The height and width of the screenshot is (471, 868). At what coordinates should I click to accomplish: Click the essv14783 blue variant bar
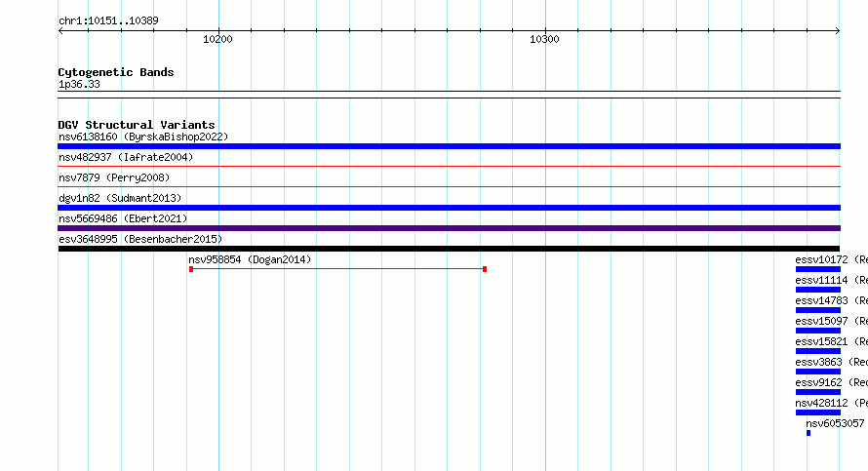[x=818, y=310]
